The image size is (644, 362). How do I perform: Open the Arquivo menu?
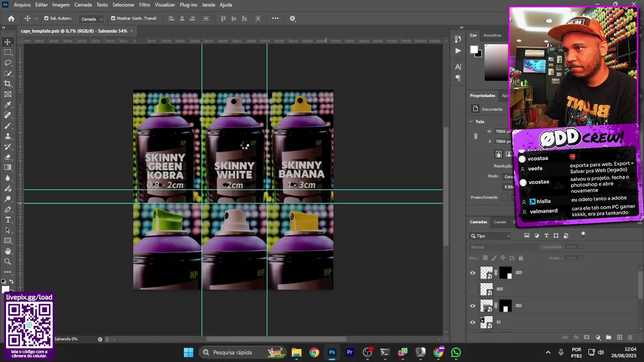coord(22,5)
